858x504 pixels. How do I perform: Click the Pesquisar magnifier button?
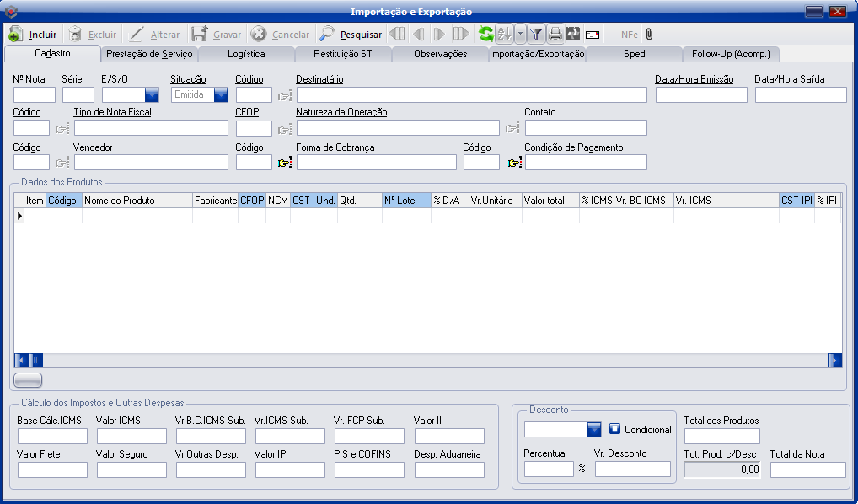(351, 35)
